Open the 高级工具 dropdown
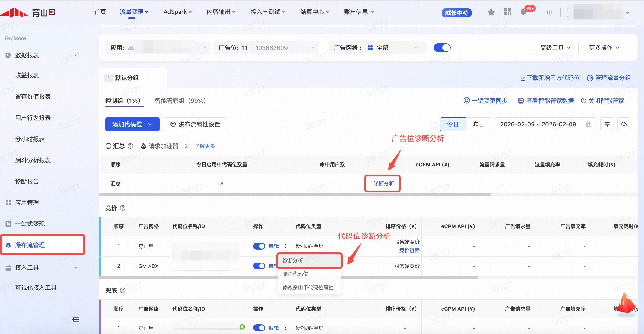Screen dimensions: 644x334 555,48
